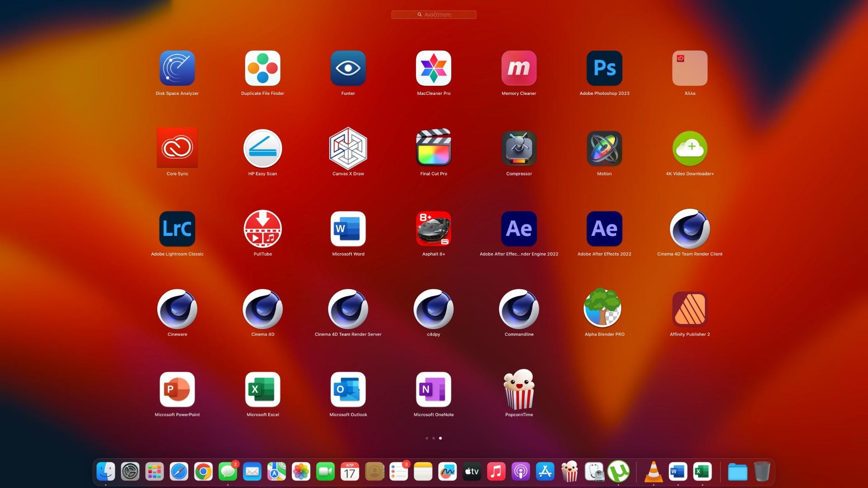
Task: Open Adobe After Effects 2022
Action: click(x=604, y=229)
